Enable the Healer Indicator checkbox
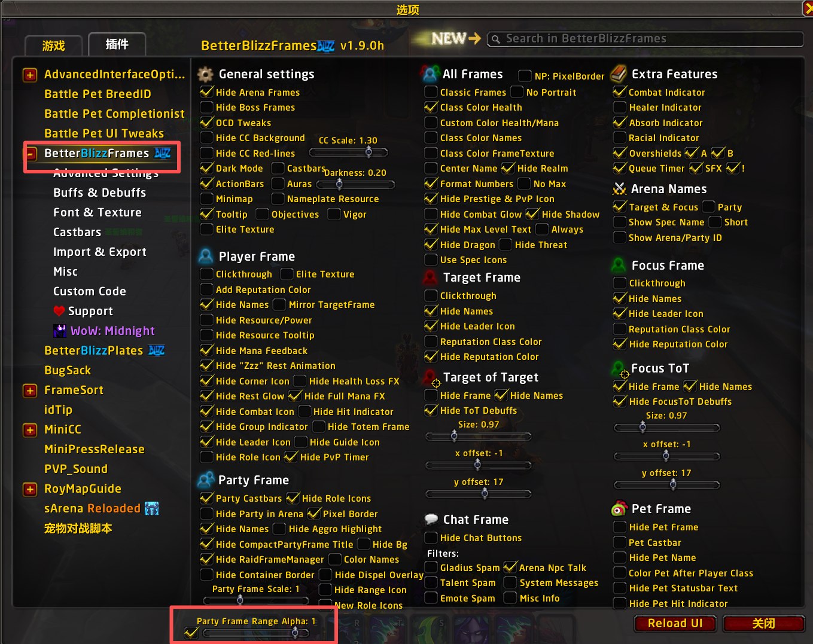The image size is (813, 644). (620, 107)
